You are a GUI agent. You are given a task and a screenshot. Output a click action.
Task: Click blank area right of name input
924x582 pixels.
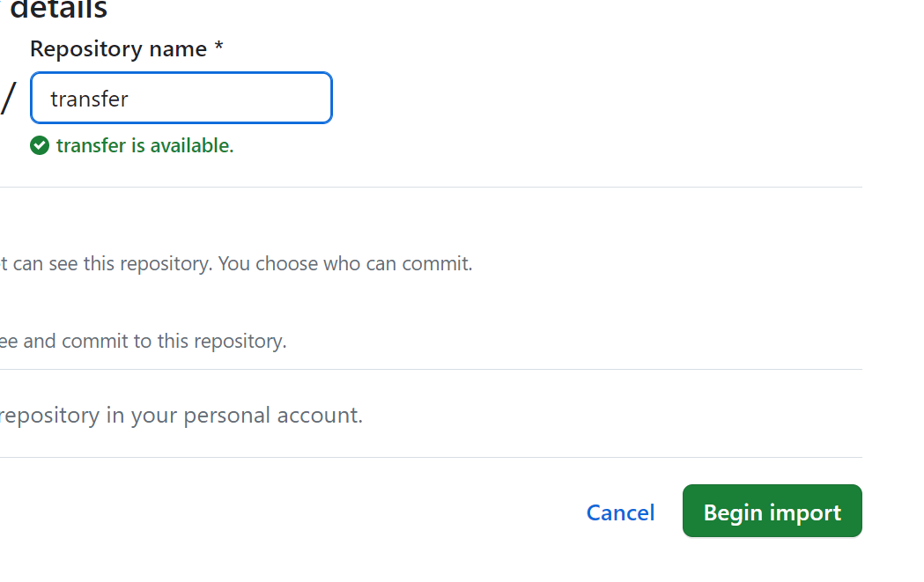[x=573, y=99]
